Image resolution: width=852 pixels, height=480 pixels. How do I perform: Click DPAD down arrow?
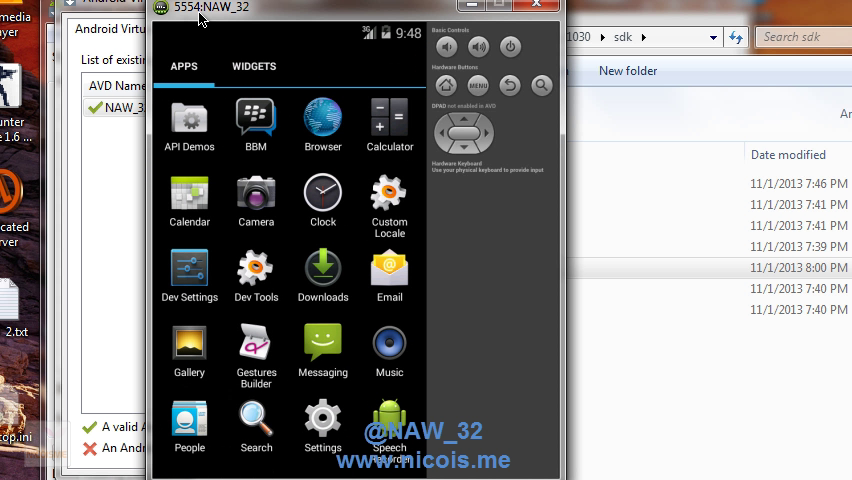coord(463,147)
